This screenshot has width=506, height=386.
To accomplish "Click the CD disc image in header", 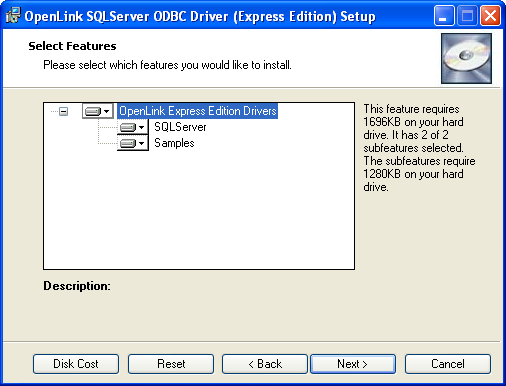I will (x=466, y=58).
